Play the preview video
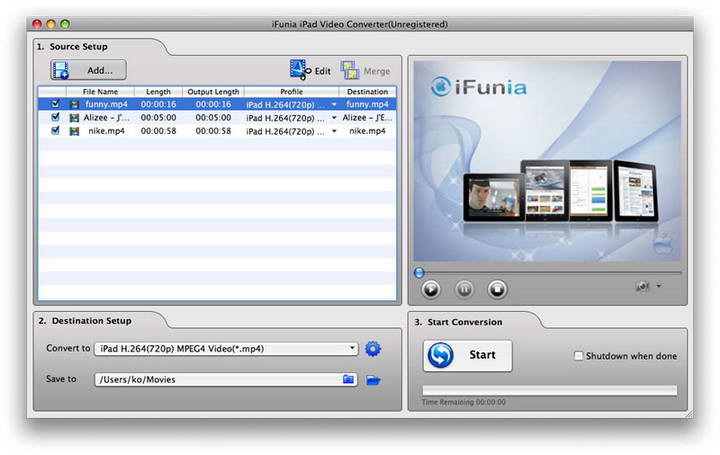720x455 pixels. pos(431,289)
